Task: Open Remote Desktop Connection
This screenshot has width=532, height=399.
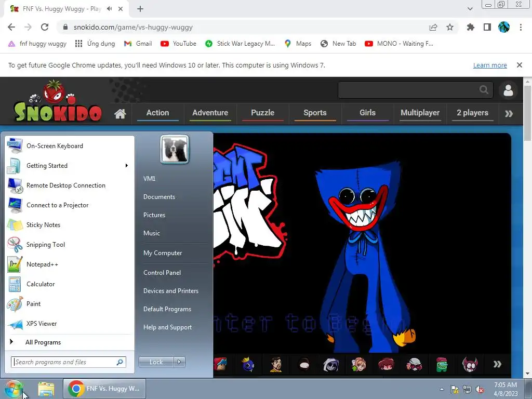Action: point(70,185)
